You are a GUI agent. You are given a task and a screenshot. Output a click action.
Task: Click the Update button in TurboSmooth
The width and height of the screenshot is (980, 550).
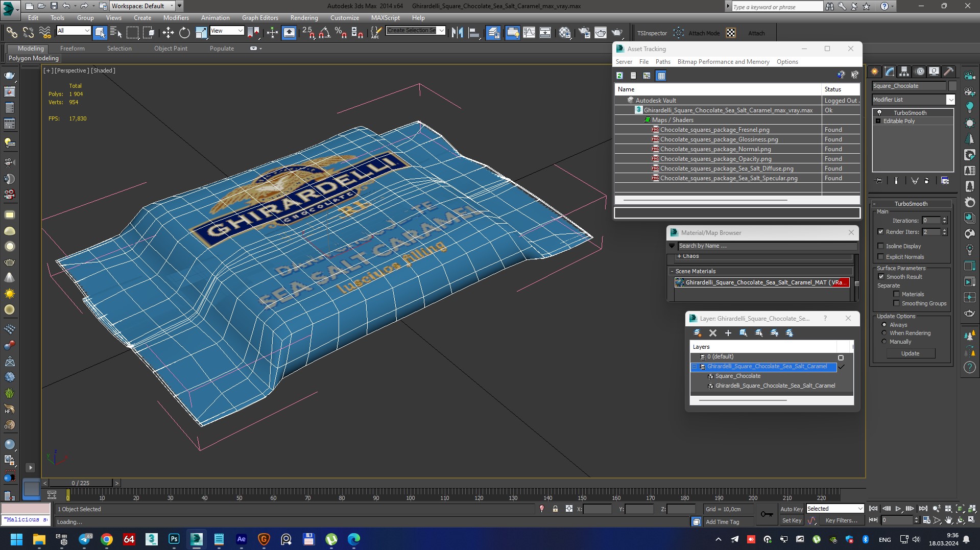coord(911,353)
